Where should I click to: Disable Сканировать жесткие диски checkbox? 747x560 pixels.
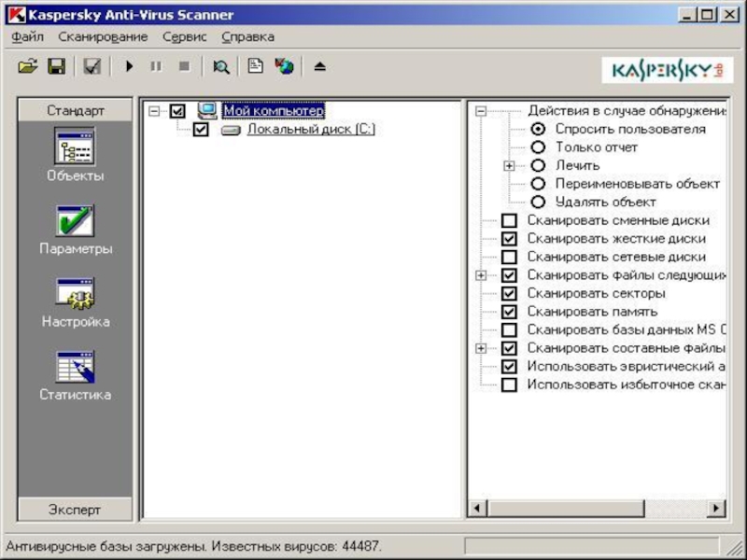(509, 239)
